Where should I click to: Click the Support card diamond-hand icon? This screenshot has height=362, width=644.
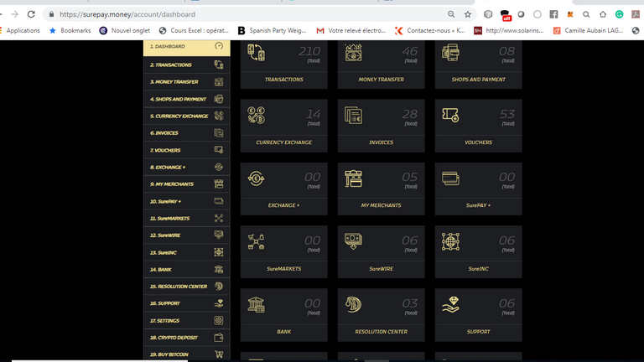point(450,304)
